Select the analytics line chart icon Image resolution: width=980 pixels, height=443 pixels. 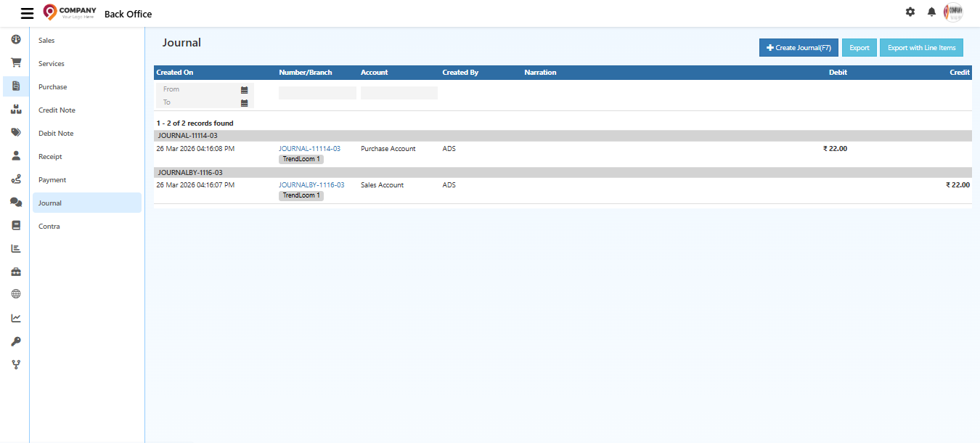[x=15, y=317]
